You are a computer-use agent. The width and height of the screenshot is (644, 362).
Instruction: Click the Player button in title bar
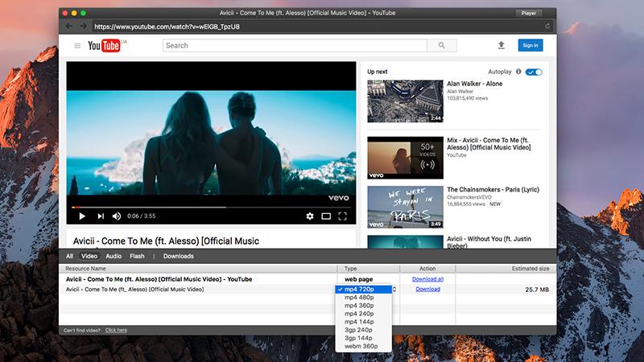(529, 13)
